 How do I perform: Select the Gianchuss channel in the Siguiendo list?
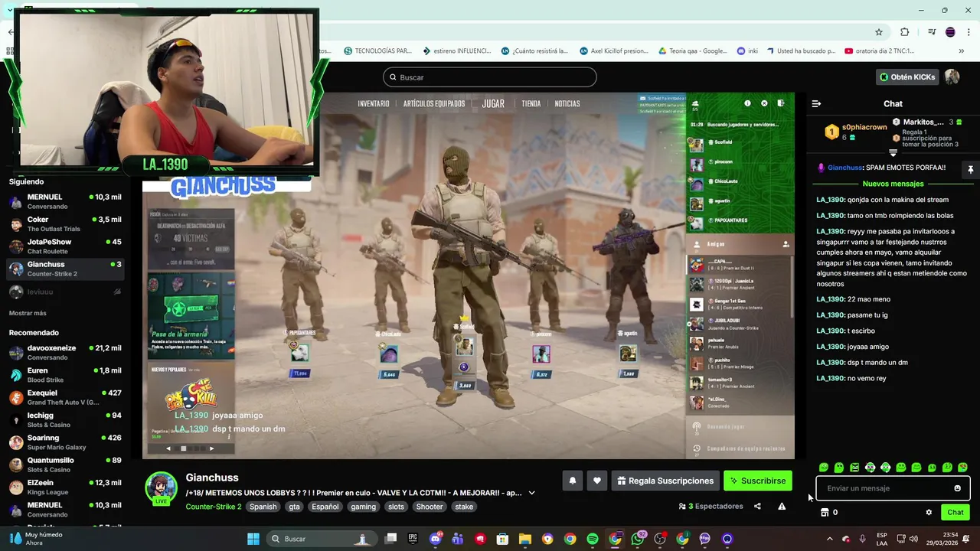tap(65, 269)
